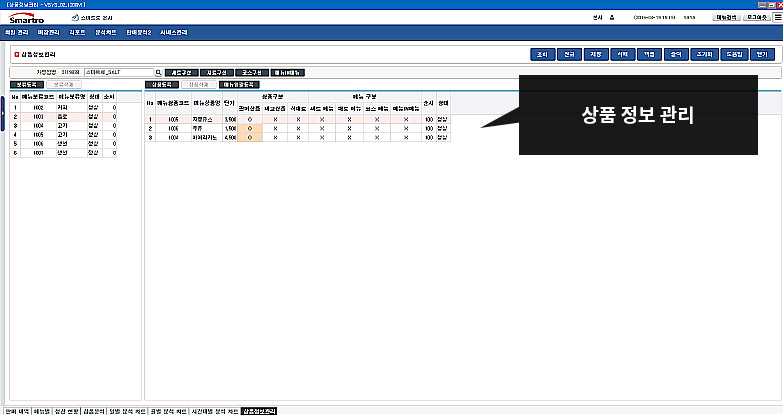Switch to the 시간대별 분석 차트 bottom tab
The image size is (783, 415).
pyautogui.click(x=215, y=411)
